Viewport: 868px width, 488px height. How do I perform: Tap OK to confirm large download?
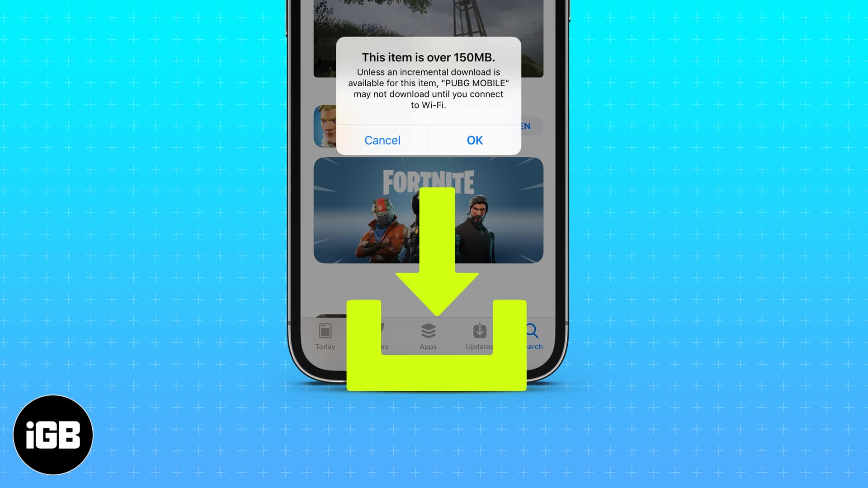point(475,140)
